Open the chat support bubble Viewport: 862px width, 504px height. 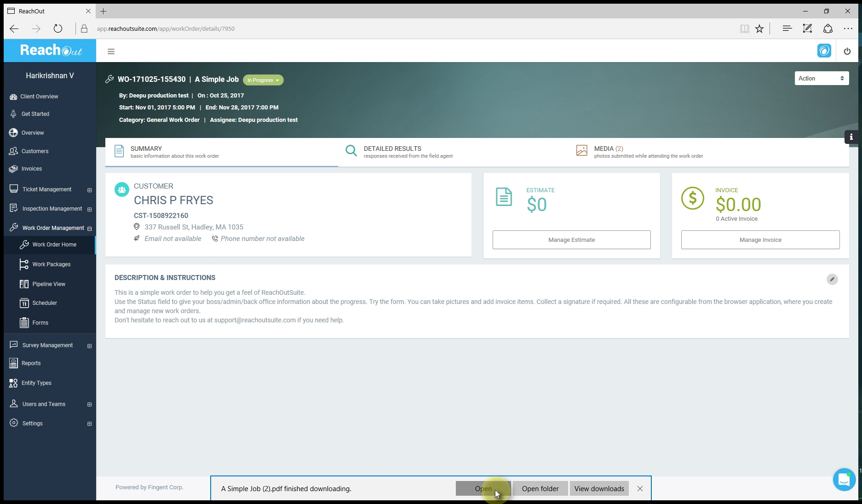tap(844, 480)
